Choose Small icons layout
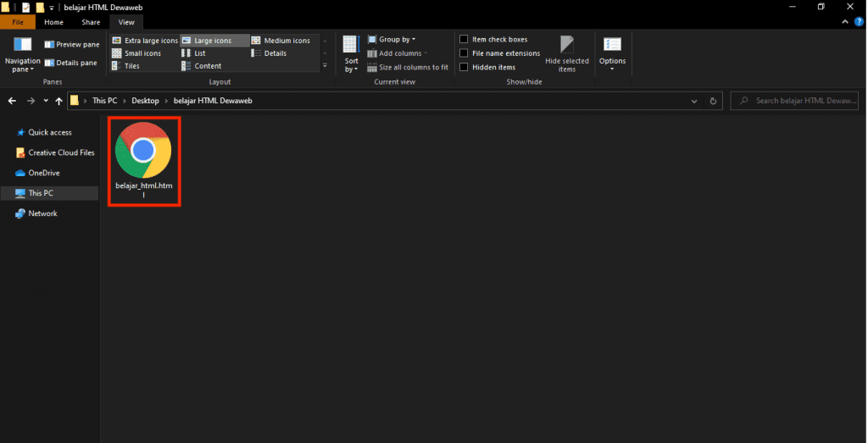Viewport: 868px width, 443px height. coord(136,53)
